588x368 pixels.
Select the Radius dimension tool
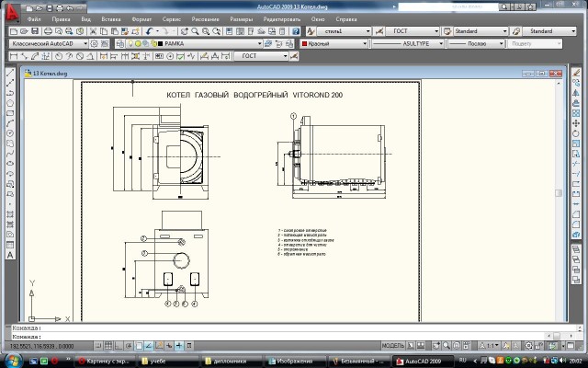pyautogui.click(x=59, y=56)
